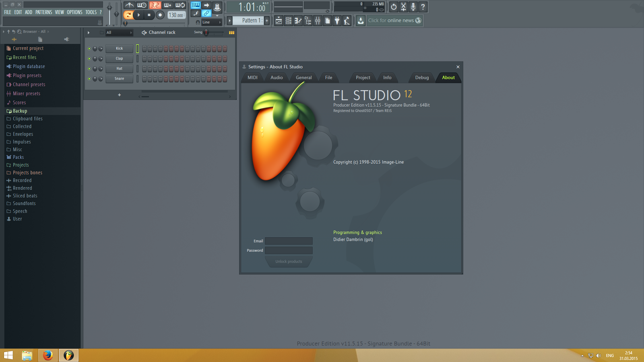Open the OPTIONS menu
644x362 pixels.
[x=74, y=12]
